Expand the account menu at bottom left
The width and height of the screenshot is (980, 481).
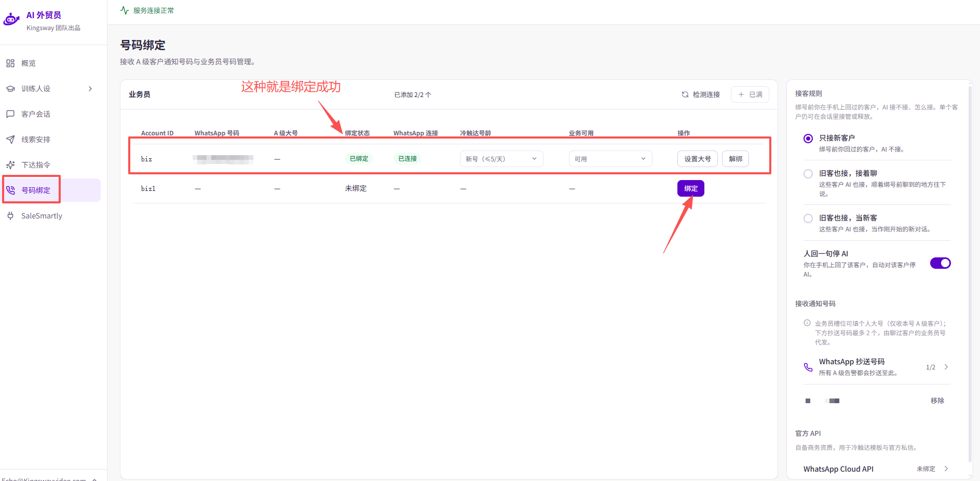(x=94, y=479)
